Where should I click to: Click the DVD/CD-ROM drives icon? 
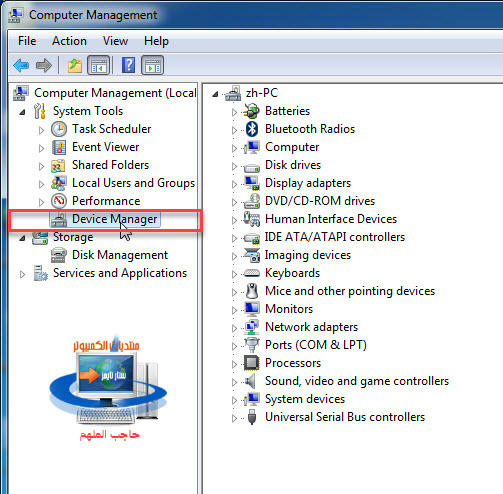coord(252,201)
